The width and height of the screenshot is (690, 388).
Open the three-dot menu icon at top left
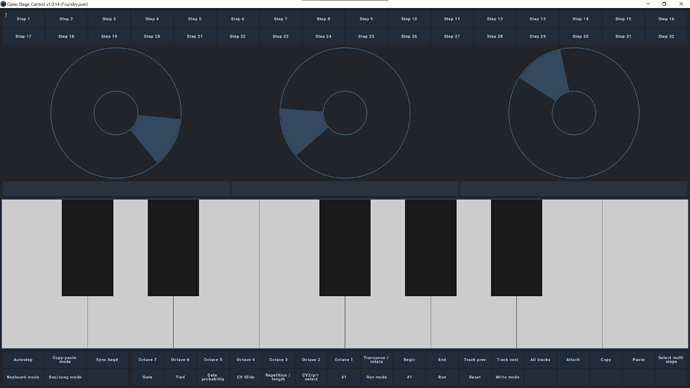6,15
